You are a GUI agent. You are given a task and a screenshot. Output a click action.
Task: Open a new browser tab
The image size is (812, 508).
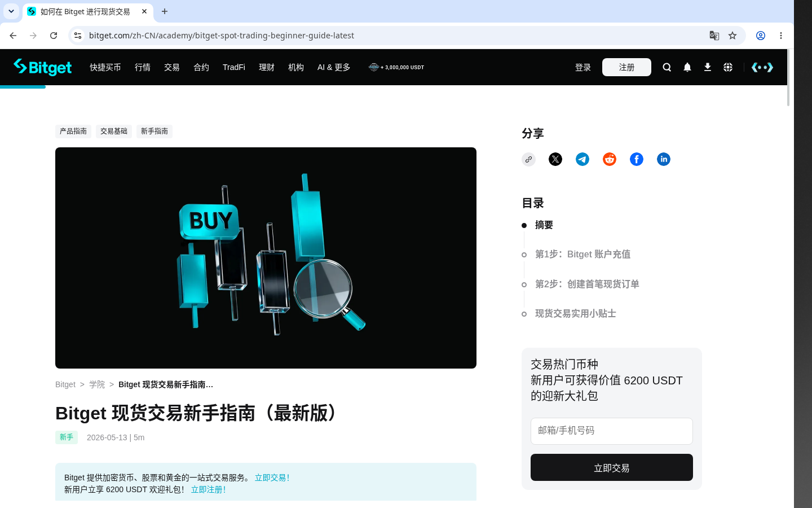tap(165, 11)
